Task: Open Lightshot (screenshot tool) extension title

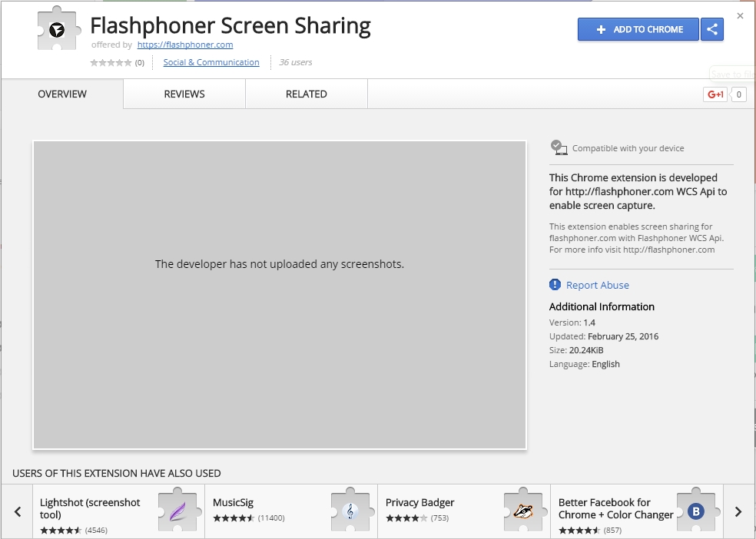Action: coord(90,508)
